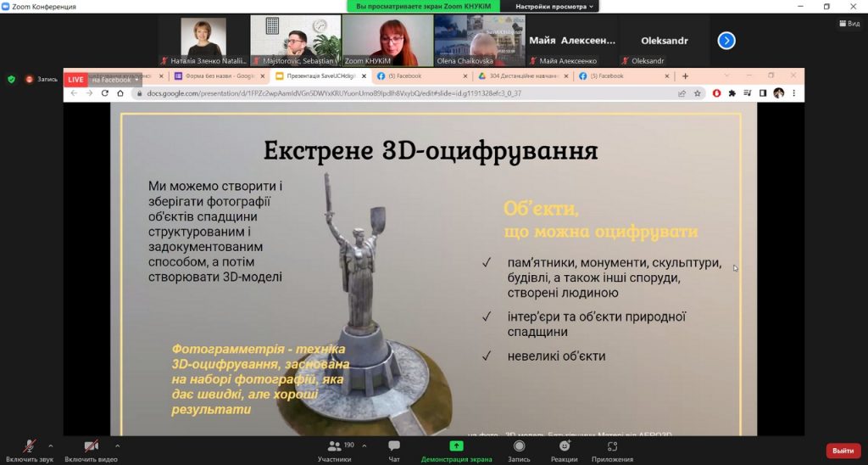868x465 pixels.
Task: Open Chrome three-dot menu
Action: pos(793,93)
